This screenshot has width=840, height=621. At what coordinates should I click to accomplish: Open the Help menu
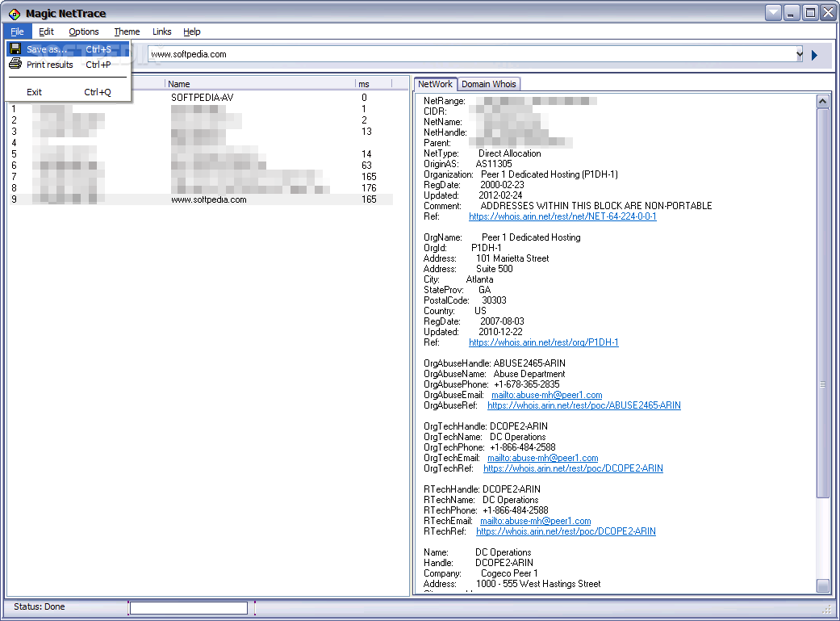coord(192,31)
